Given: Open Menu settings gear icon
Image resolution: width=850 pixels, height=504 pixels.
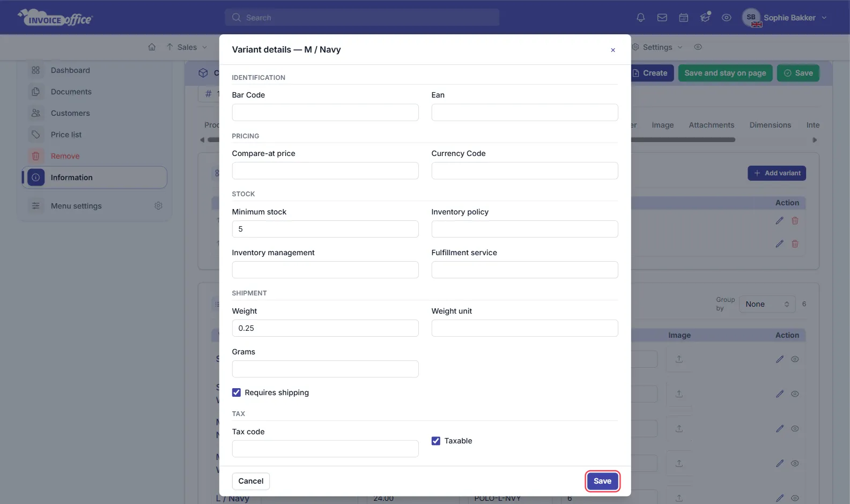Looking at the screenshot, I should (x=158, y=206).
